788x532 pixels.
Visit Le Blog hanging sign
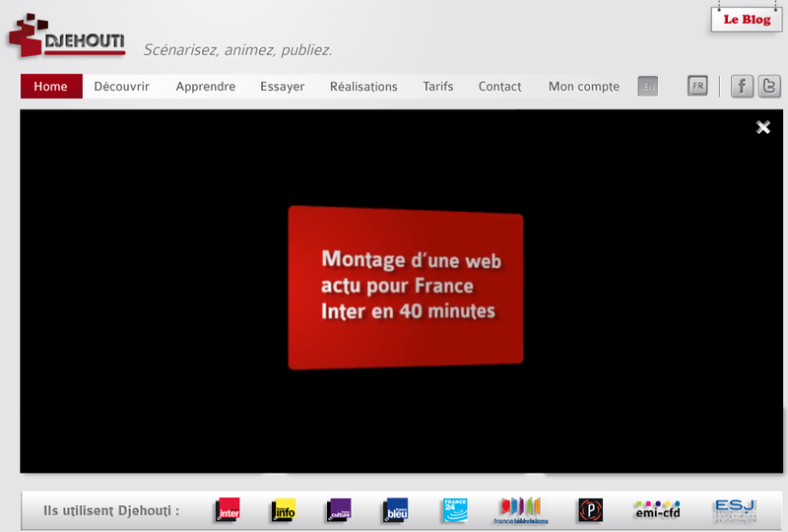[x=746, y=20]
